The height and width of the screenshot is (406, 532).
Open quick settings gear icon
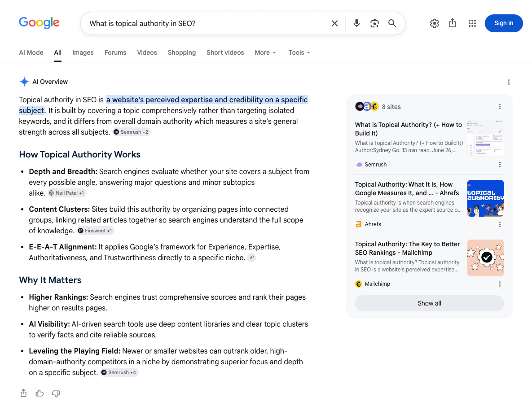pos(434,23)
